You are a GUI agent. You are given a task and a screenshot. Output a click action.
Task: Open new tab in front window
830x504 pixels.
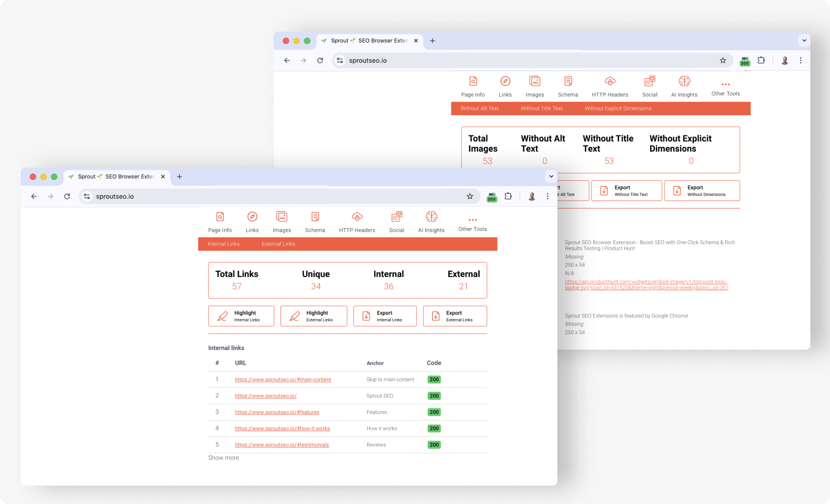pos(179,177)
